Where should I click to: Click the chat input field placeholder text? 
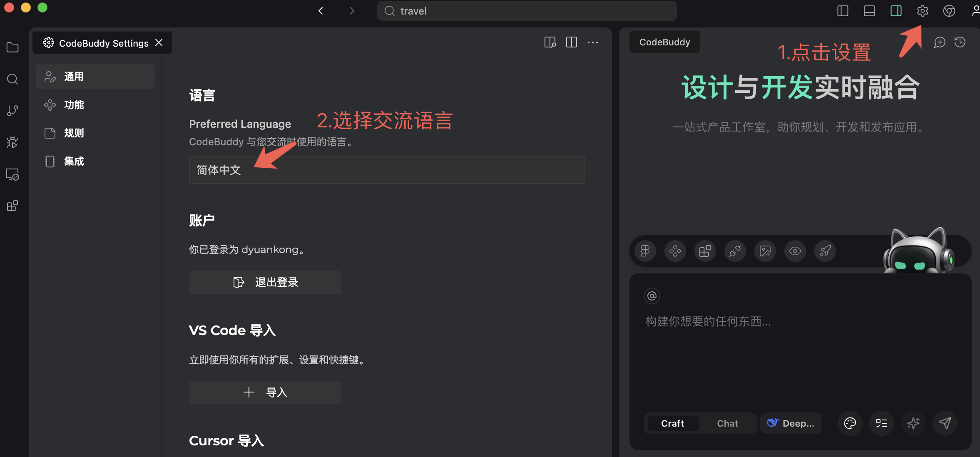tap(708, 321)
